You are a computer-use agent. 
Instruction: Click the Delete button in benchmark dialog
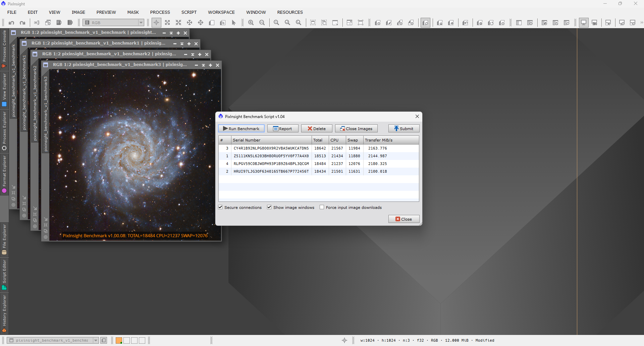[317, 129]
